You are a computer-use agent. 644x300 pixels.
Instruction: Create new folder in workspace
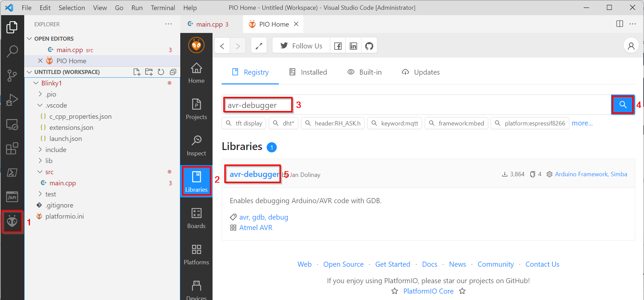coord(149,72)
